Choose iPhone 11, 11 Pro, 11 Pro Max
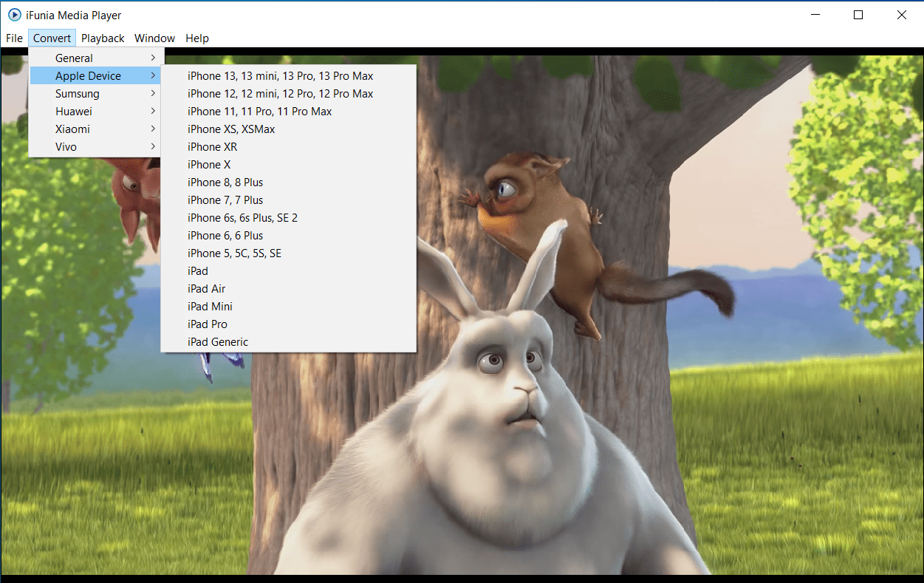The height and width of the screenshot is (583, 924). pos(289,112)
